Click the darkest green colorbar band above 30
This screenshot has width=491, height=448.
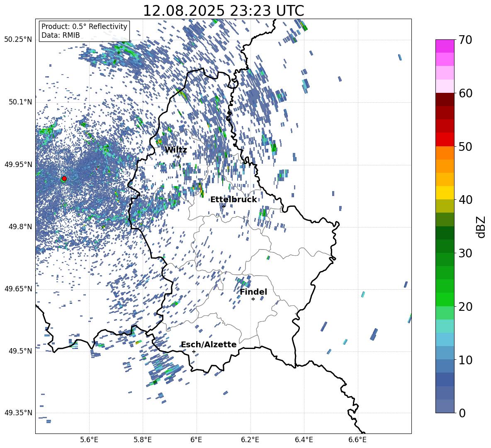(445, 233)
